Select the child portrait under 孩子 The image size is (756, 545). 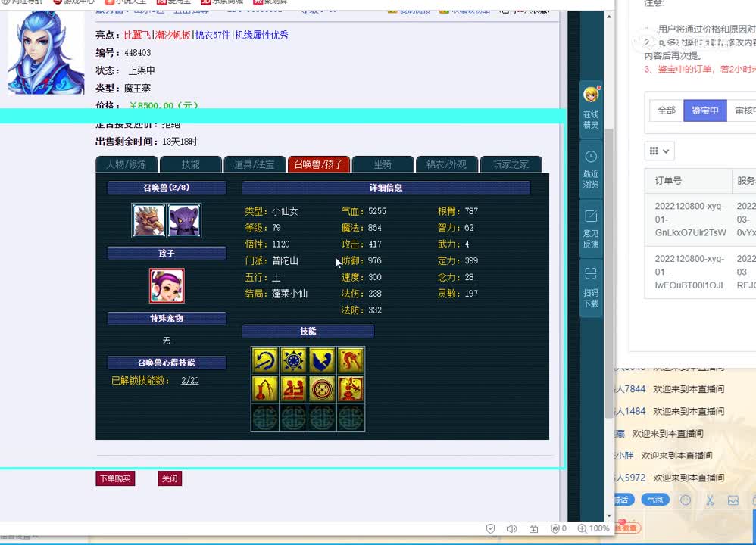pos(167,286)
